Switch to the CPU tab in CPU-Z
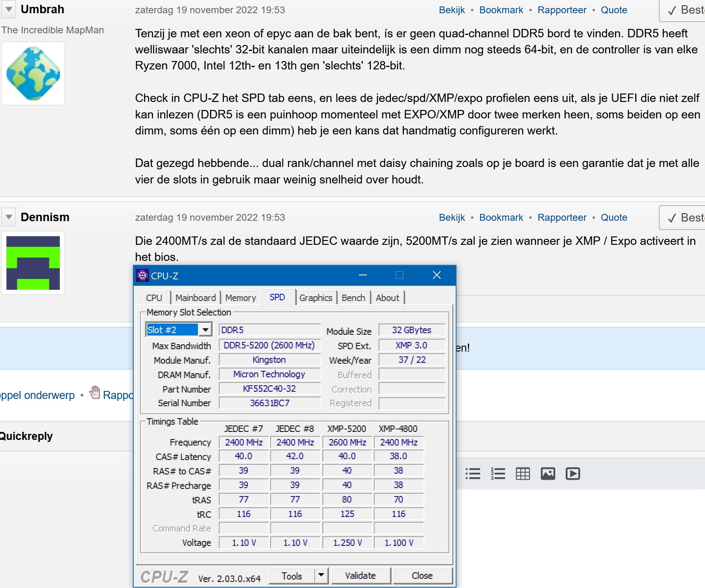Viewport: 705px width, 588px height. [x=154, y=298]
